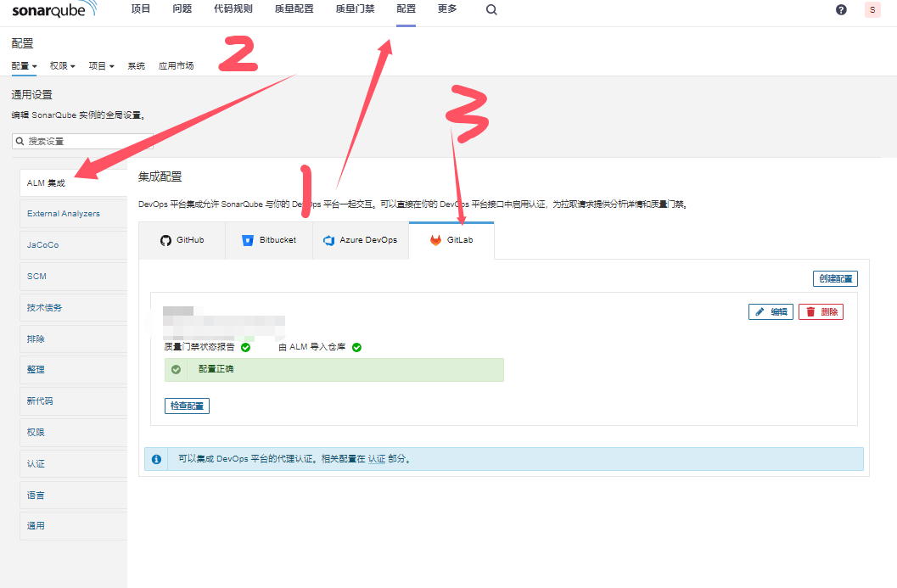The image size is (897, 588).
Task: Click the green check next to 由 ALM 导入仓库
Action: (x=356, y=347)
